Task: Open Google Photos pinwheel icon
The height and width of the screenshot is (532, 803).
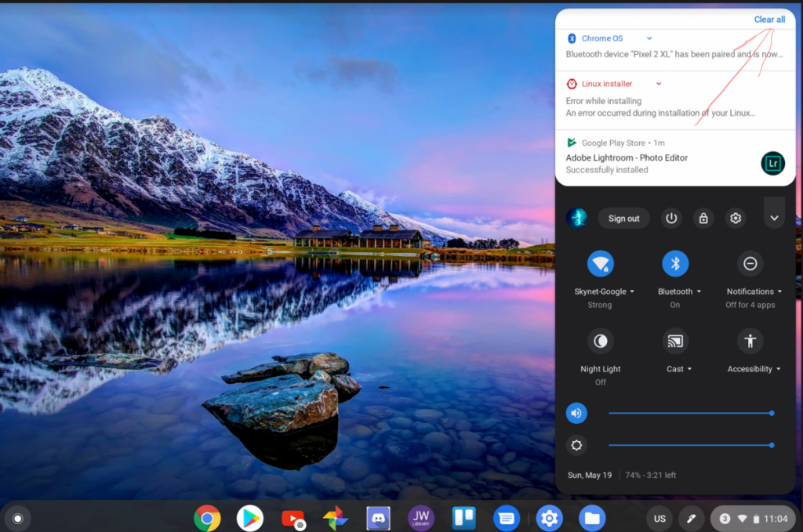Action: coord(336,518)
